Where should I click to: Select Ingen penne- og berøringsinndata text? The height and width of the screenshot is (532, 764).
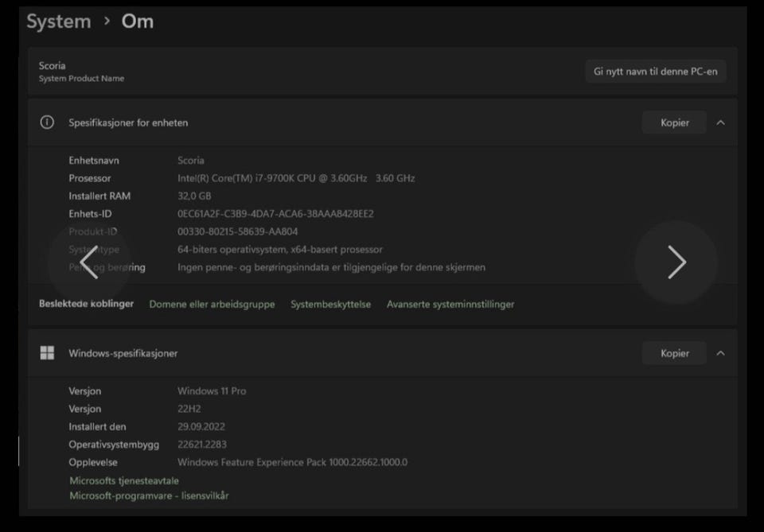coord(331,267)
